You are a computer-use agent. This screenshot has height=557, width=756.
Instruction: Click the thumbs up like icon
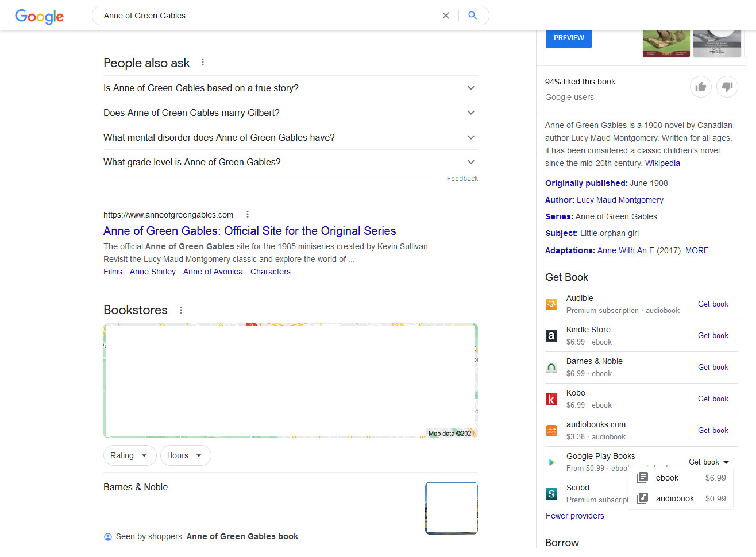pyautogui.click(x=701, y=87)
